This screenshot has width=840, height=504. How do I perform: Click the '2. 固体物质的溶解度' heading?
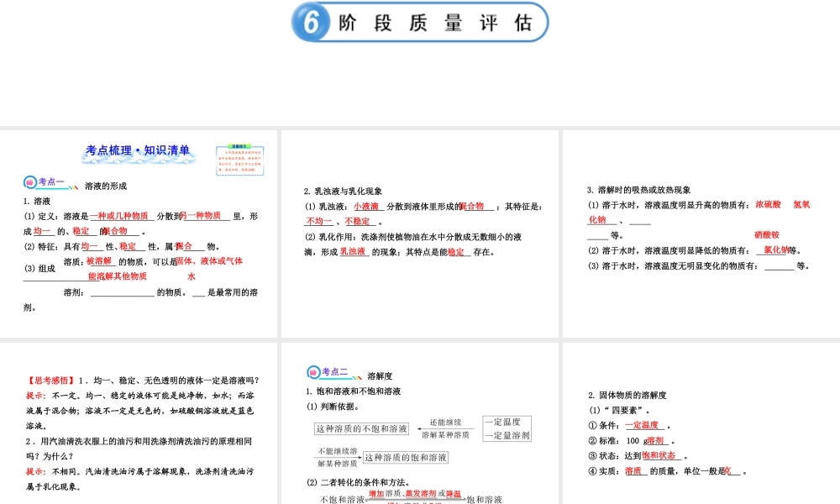click(x=627, y=396)
